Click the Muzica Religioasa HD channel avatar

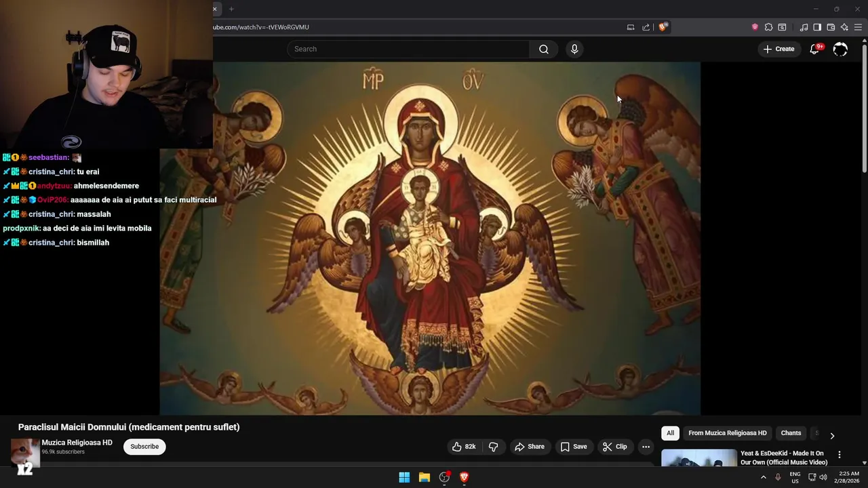click(25, 451)
